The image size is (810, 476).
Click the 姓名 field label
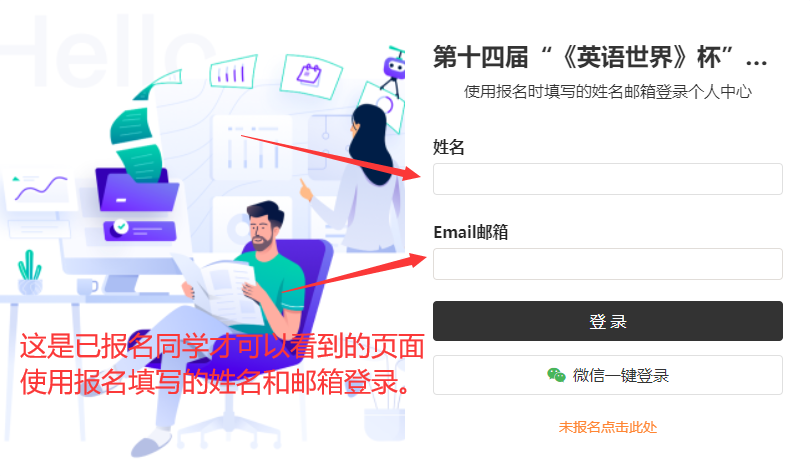(x=448, y=147)
